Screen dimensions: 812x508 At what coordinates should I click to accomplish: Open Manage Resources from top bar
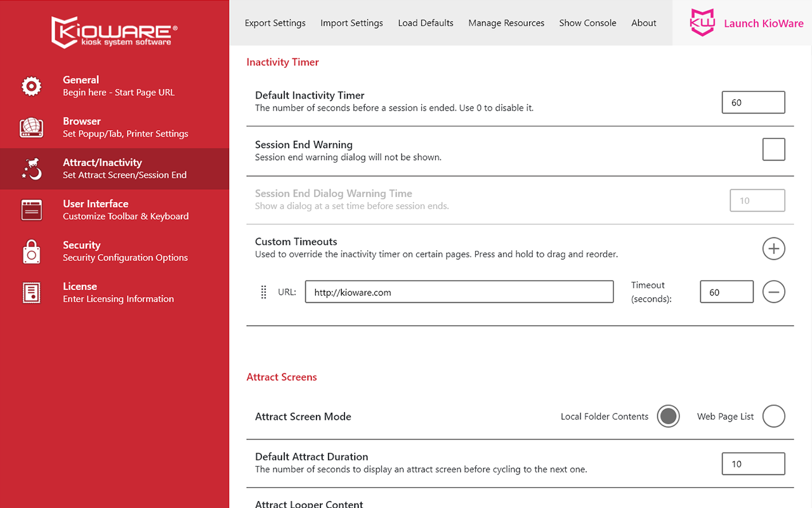pos(506,23)
